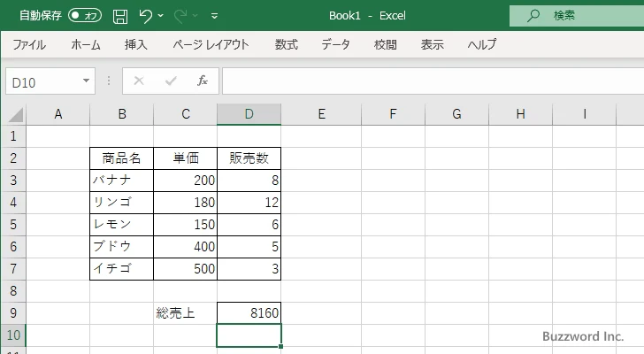Select the バナナ cell
This screenshot has height=354, width=644.
click(x=121, y=181)
